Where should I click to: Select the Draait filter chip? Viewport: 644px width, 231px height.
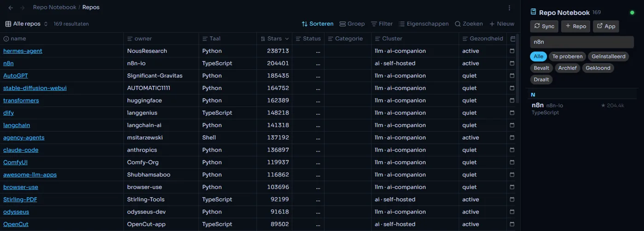[x=541, y=79]
